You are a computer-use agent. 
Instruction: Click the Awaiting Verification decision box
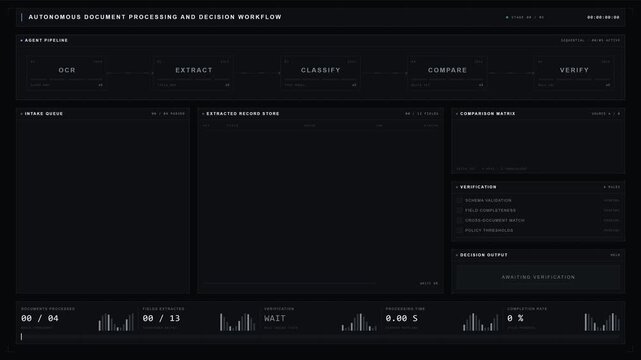click(x=538, y=277)
